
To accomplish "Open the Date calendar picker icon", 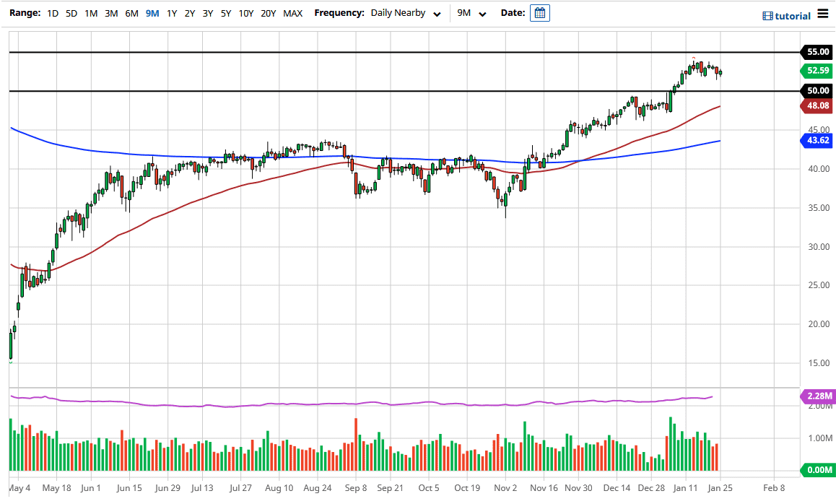I will click(539, 12).
